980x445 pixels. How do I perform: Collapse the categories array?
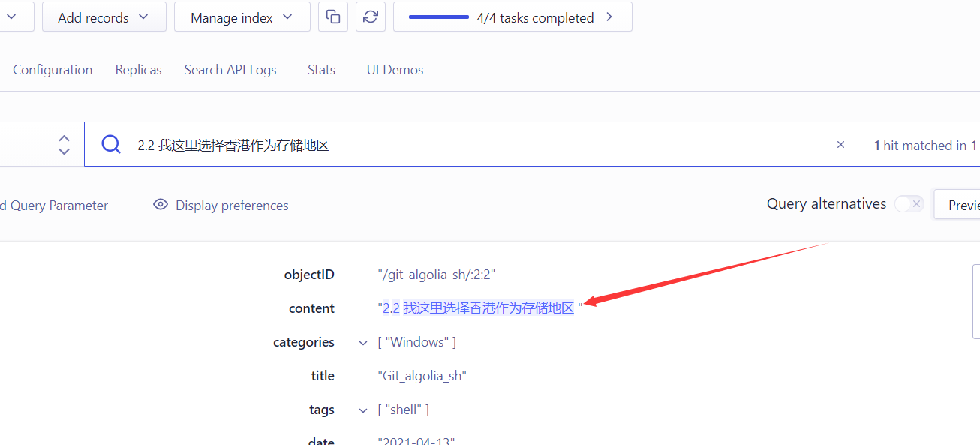click(x=363, y=343)
